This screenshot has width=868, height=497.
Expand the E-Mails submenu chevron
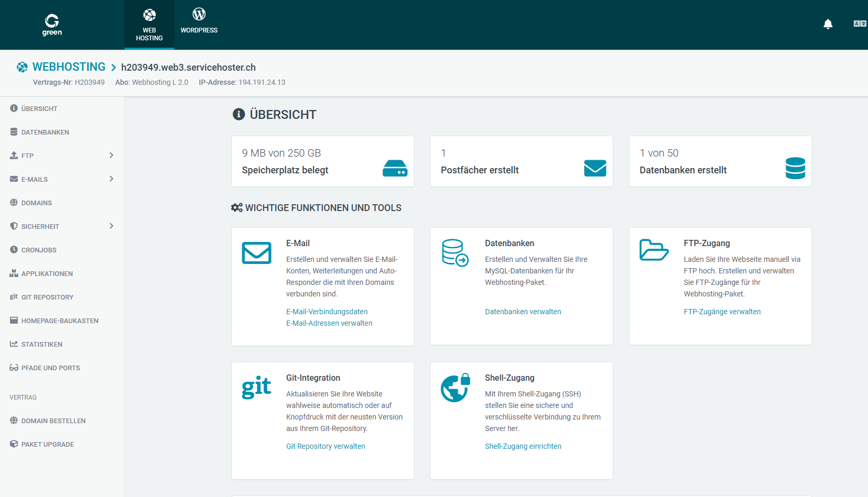pyautogui.click(x=111, y=179)
